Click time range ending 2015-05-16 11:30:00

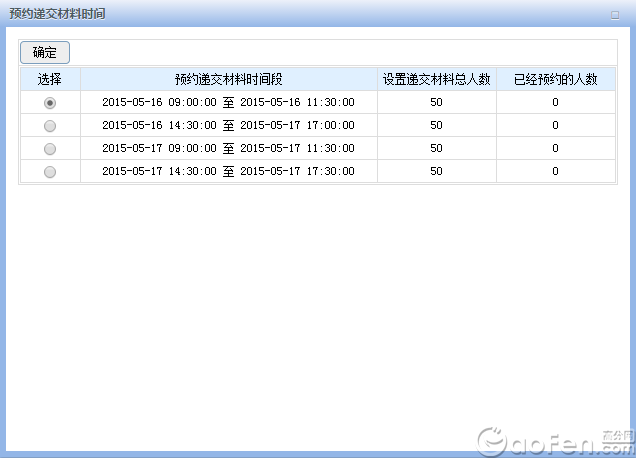tap(228, 102)
